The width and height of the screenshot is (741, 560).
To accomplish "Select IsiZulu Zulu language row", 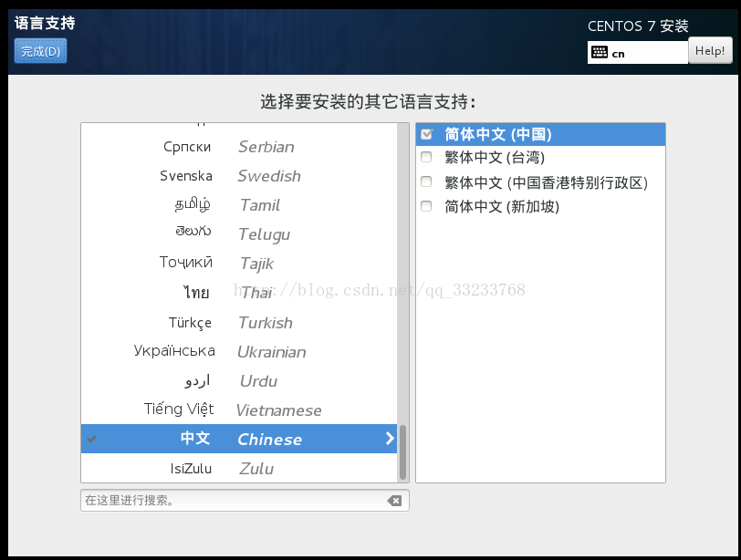I will pyautogui.click(x=239, y=469).
